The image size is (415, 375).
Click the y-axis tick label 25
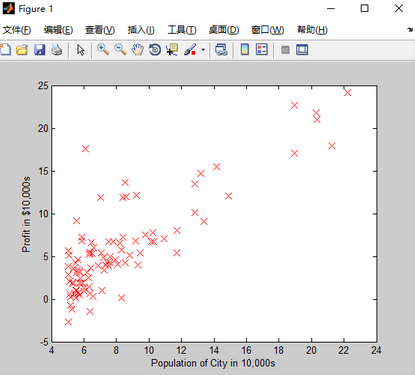tap(43, 86)
